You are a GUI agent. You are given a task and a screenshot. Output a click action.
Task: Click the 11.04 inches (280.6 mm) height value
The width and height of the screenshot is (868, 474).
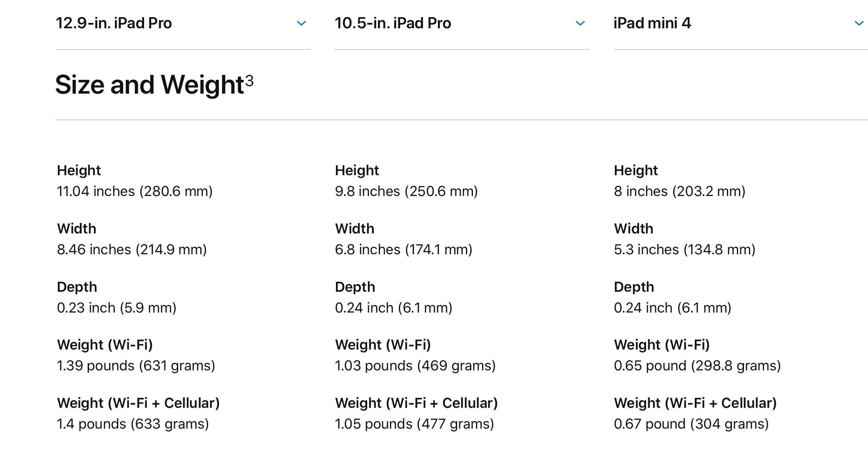[x=134, y=191]
